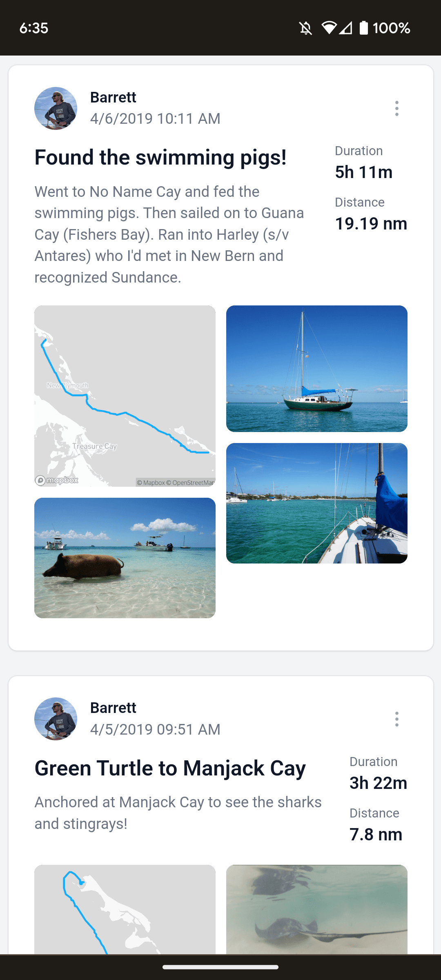This screenshot has width=441, height=980.
Task: Open the "Green Turtle to Manjack Cay" title
Action: 170,768
